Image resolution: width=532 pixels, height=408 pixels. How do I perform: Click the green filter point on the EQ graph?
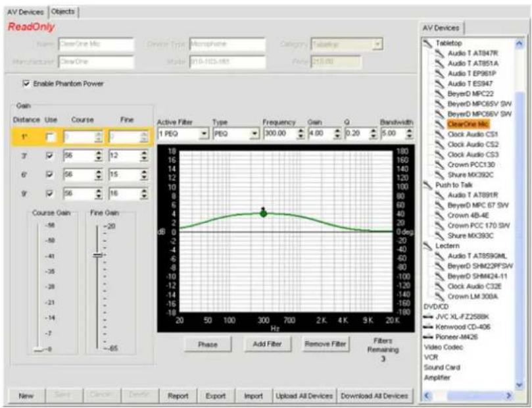(263, 213)
